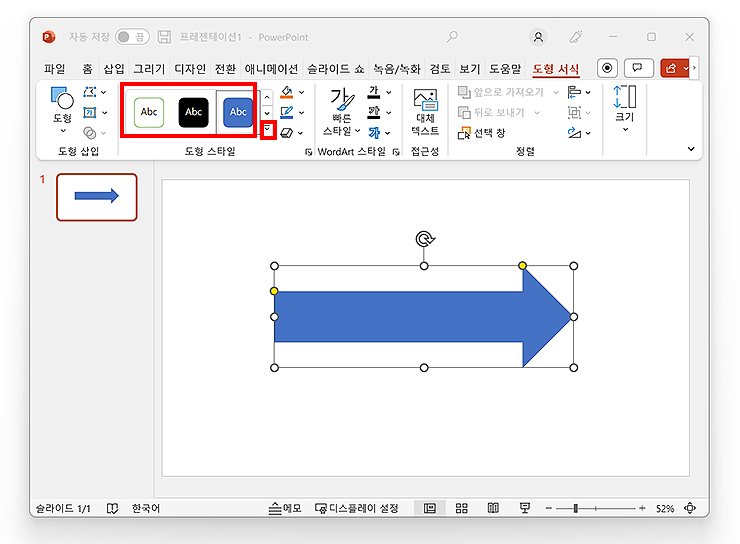The image size is (740, 544).
Task: Switch to slide sorter view
Action: [462, 508]
